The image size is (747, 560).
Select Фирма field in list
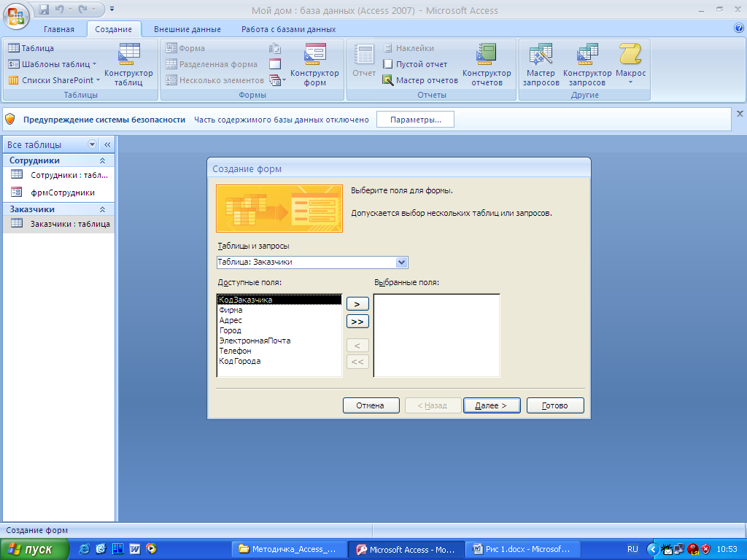(279, 310)
